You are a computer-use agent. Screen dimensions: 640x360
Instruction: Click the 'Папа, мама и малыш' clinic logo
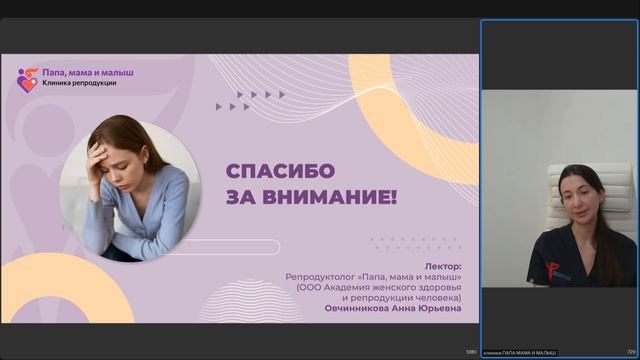click(x=76, y=80)
